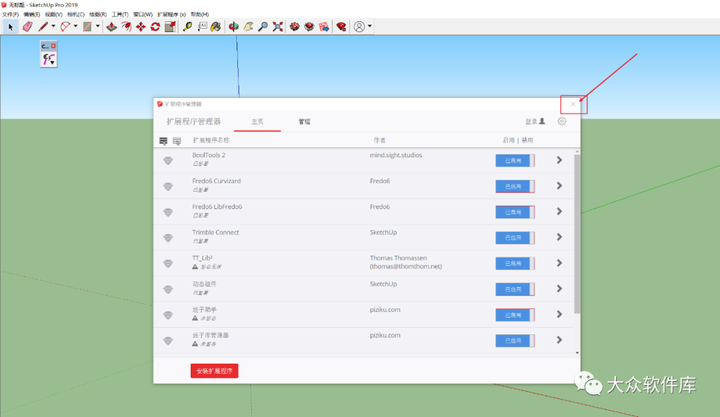Viewport: 720px width, 417px height.
Task: Expand details chevron for BoolTools 2
Action: tap(559, 160)
